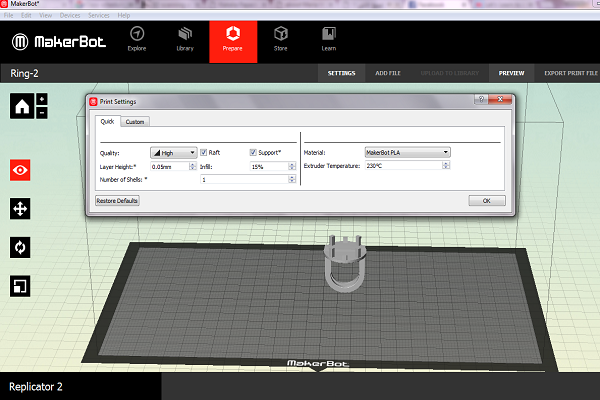Toggle the Support checkbox
Screen dimensions: 600x400
pos(253,152)
